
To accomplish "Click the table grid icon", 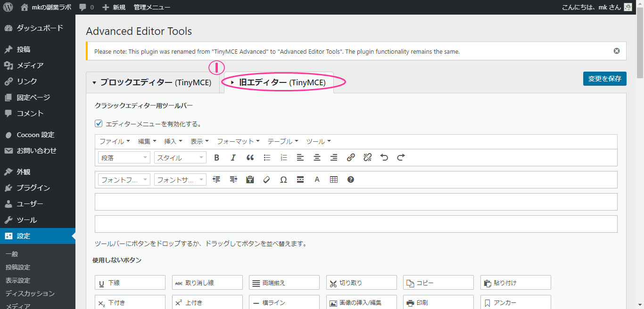I will point(334,179).
